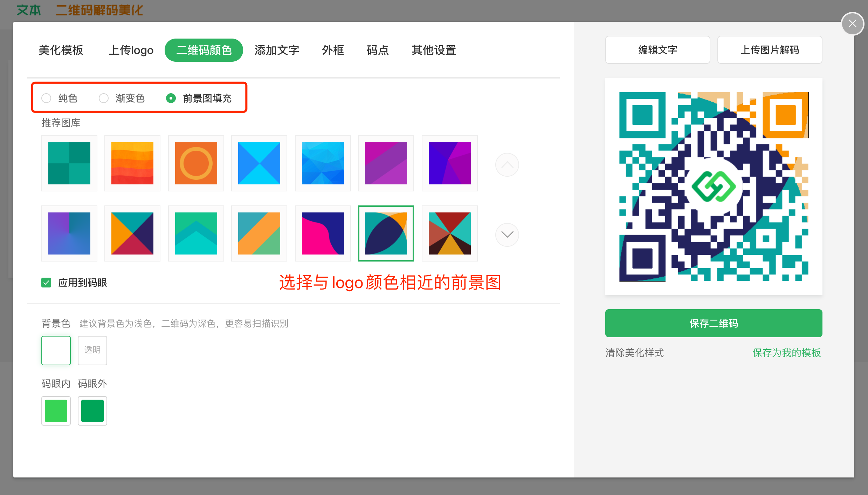Pick the deep violet polygon thumbnail
Viewport: 868px width, 495px height.
[x=450, y=163]
